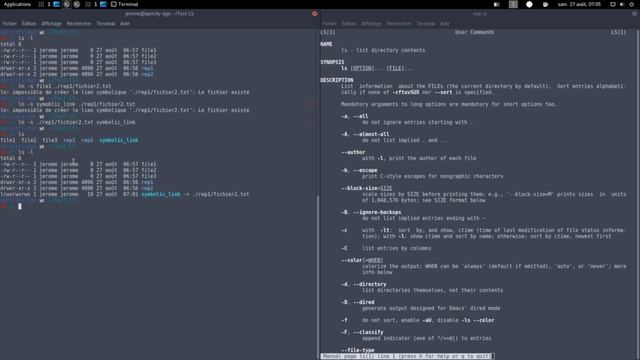
Task: Close the man ls terminal window
Action: [x=634, y=13]
